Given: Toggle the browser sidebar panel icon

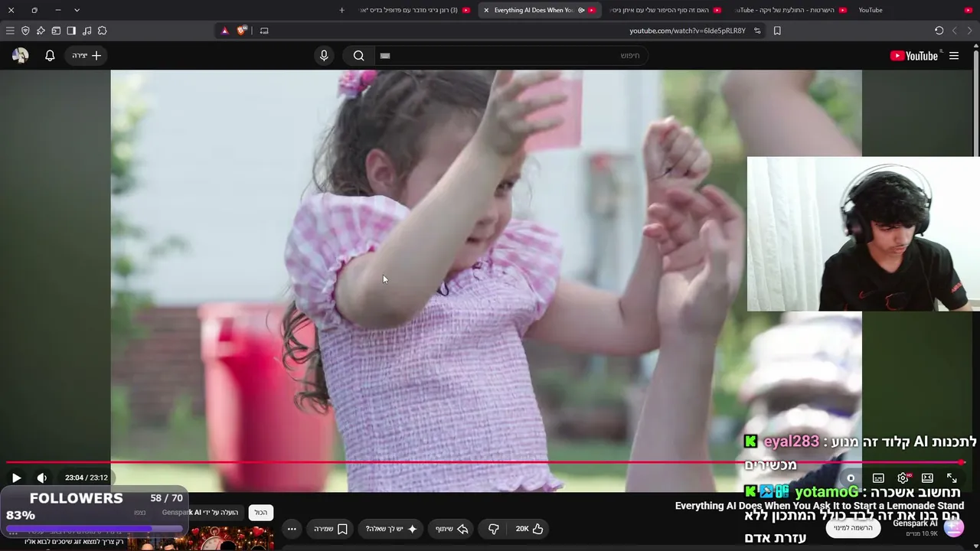Looking at the screenshot, I should (x=71, y=31).
